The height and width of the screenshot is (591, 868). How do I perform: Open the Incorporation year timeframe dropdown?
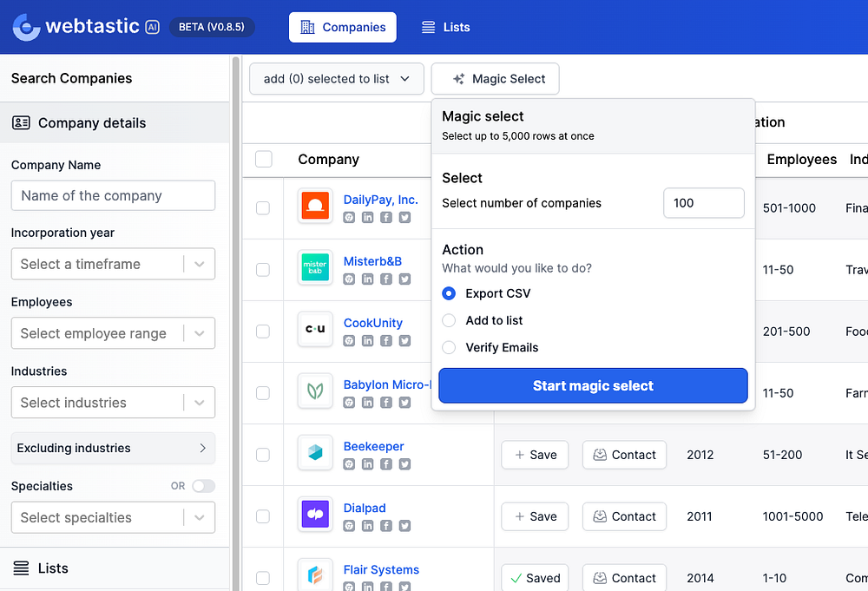[x=113, y=264]
